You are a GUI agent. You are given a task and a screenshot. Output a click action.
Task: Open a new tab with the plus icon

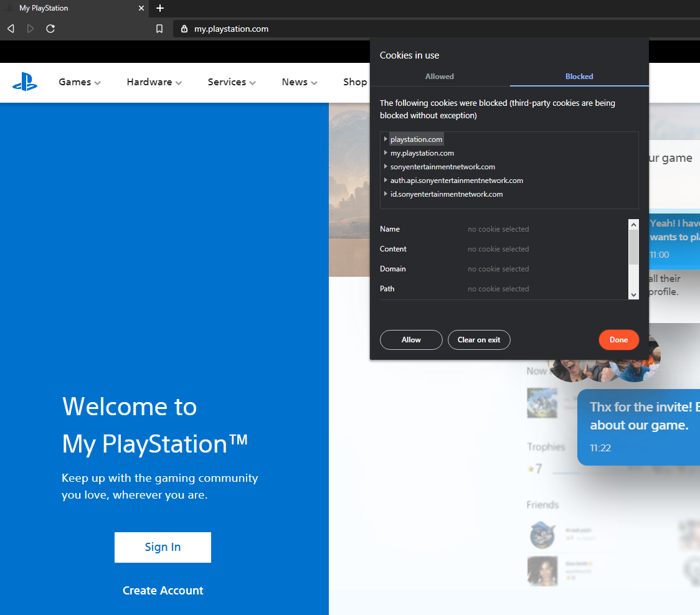[160, 8]
